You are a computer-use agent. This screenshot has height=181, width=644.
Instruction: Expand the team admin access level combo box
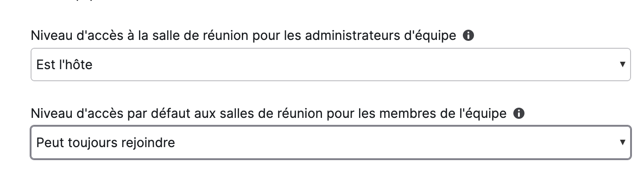[x=330, y=65]
